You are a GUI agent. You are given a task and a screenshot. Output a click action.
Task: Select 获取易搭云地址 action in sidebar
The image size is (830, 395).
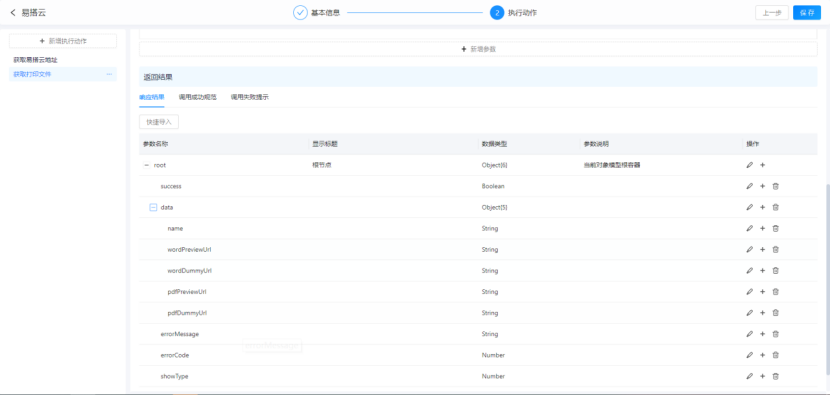tap(35, 60)
